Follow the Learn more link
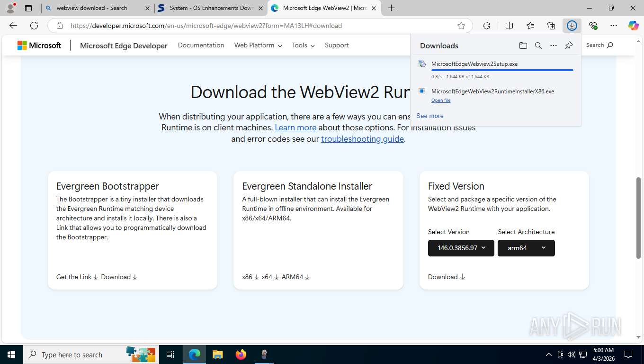Screen dimensions: 644x364 tap(295, 127)
